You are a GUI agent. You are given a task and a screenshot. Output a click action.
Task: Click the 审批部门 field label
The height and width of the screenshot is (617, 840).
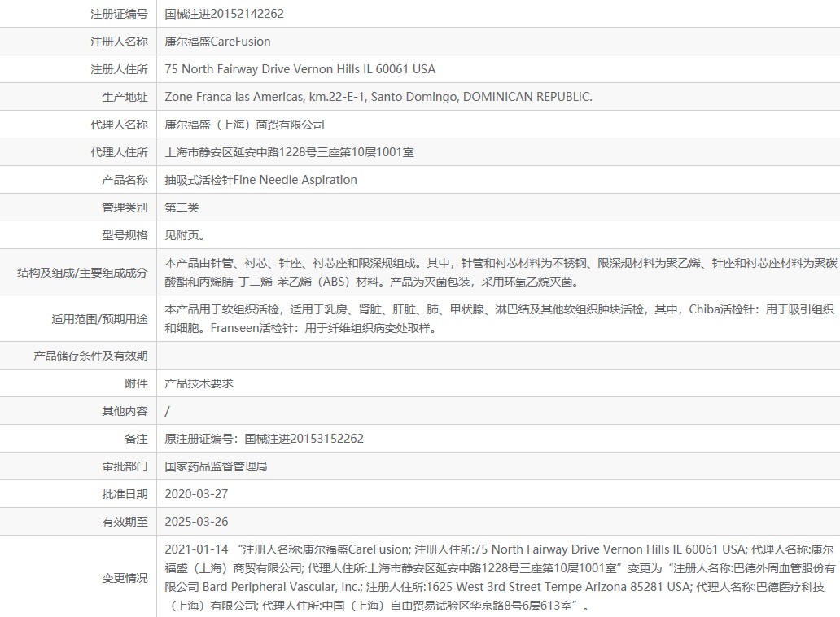point(125,466)
